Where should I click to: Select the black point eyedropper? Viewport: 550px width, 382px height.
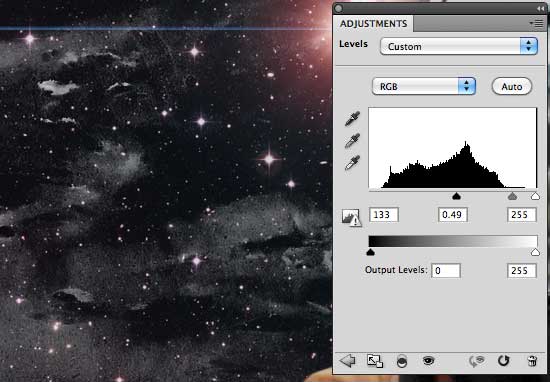tap(352, 119)
